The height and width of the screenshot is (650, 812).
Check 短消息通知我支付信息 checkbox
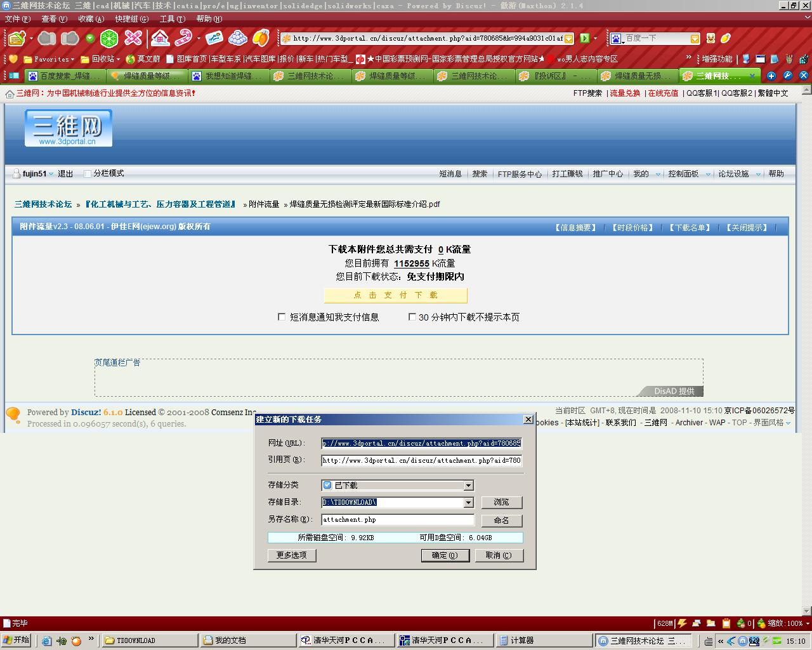pyautogui.click(x=282, y=317)
